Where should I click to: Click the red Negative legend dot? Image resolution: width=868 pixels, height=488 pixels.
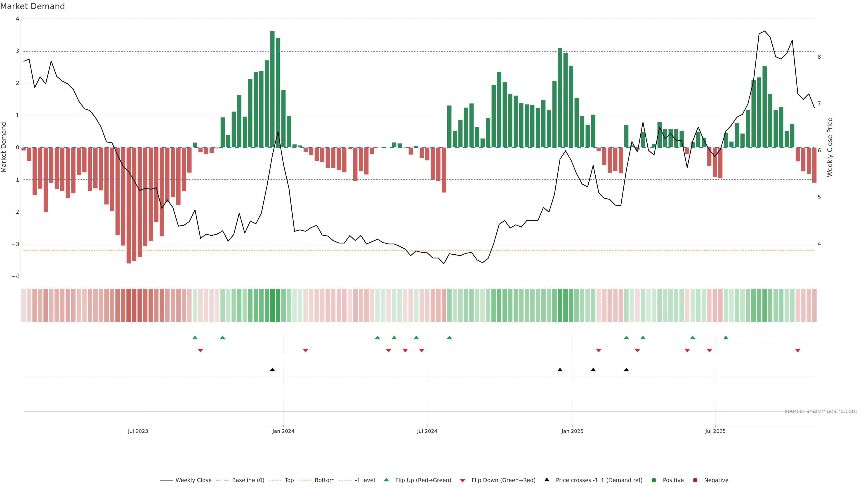tap(695, 480)
